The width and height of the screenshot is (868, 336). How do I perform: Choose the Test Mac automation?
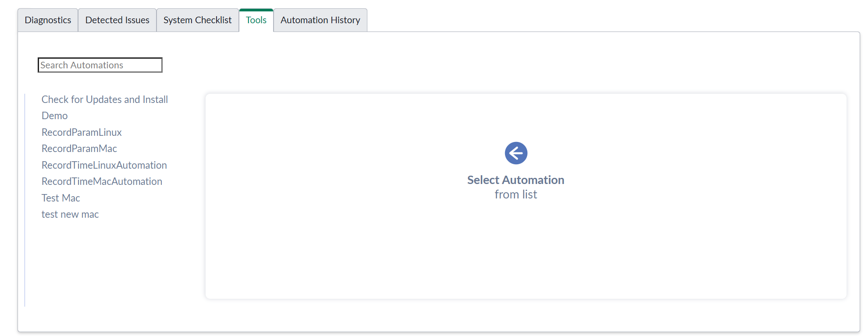point(61,198)
